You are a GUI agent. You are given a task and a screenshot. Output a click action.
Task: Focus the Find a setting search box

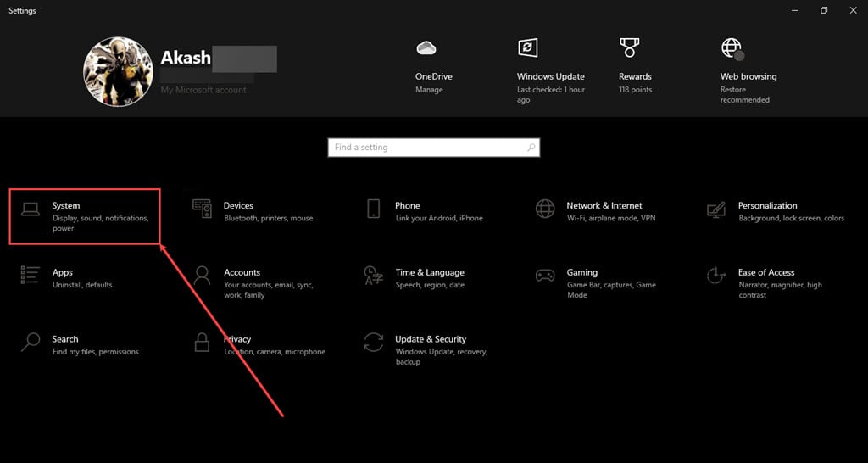click(433, 148)
